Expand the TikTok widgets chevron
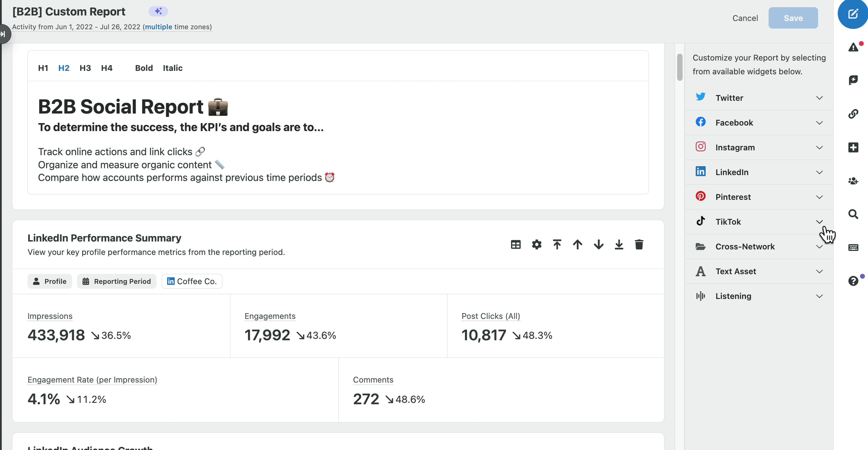The width and height of the screenshot is (868, 450). click(x=820, y=222)
